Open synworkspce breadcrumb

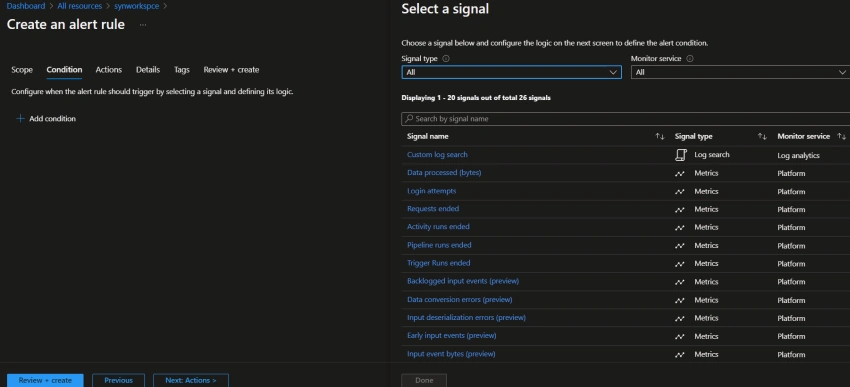(x=137, y=7)
